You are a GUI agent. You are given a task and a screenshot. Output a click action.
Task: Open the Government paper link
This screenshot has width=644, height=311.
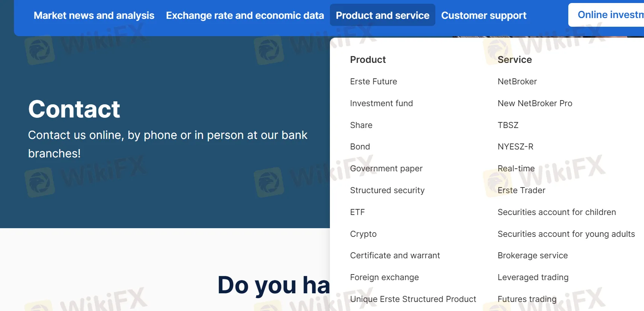tap(386, 168)
